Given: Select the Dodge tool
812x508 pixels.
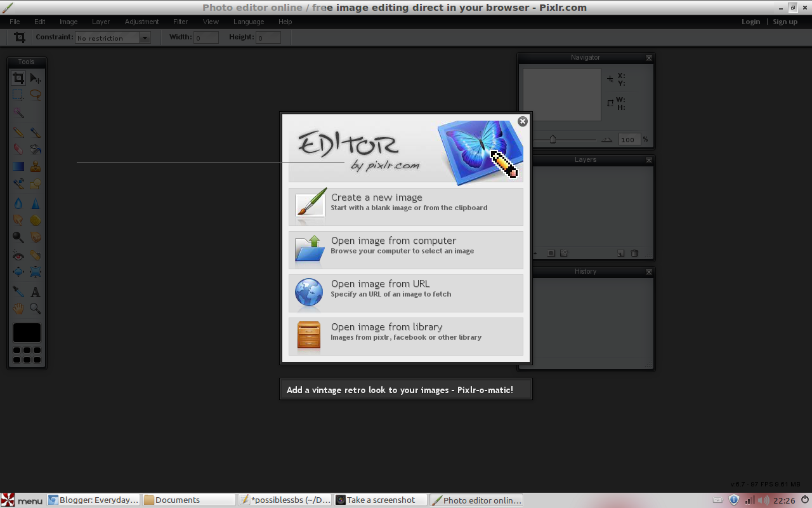Looking at the screenshot, I should click(x=18, y=237).
